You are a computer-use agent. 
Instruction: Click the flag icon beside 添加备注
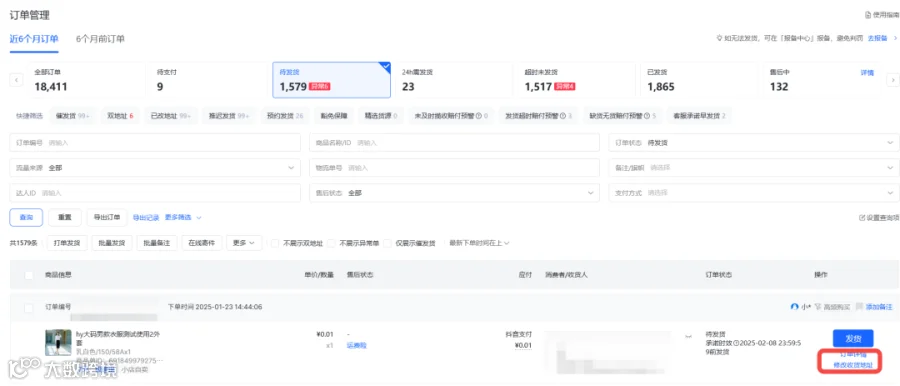(859, 307)
